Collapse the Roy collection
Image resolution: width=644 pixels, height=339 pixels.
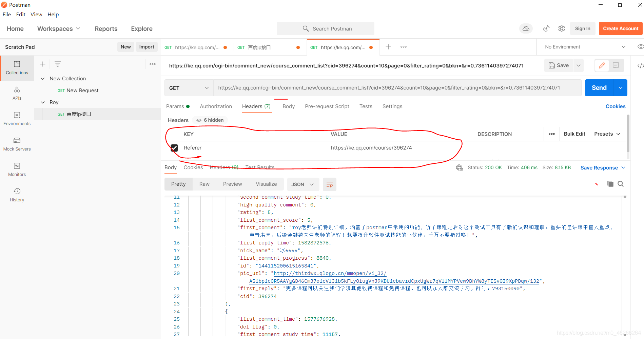43,102
